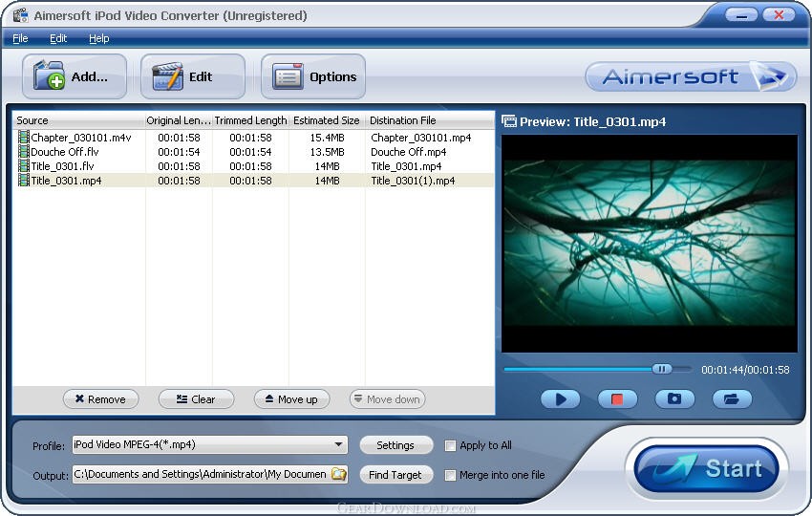This screenshot has height=516, width=812.
Task: Select the Title_0301.mp4 source file
Action: tap(66, 181)
